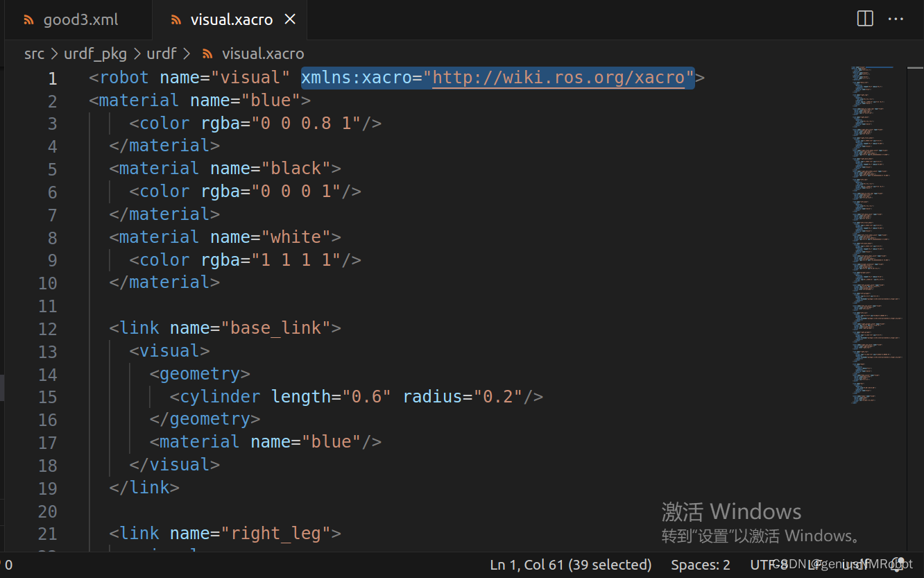
Task: Click the rgba value "1 1 1 1"
Action: coord(296,260)
